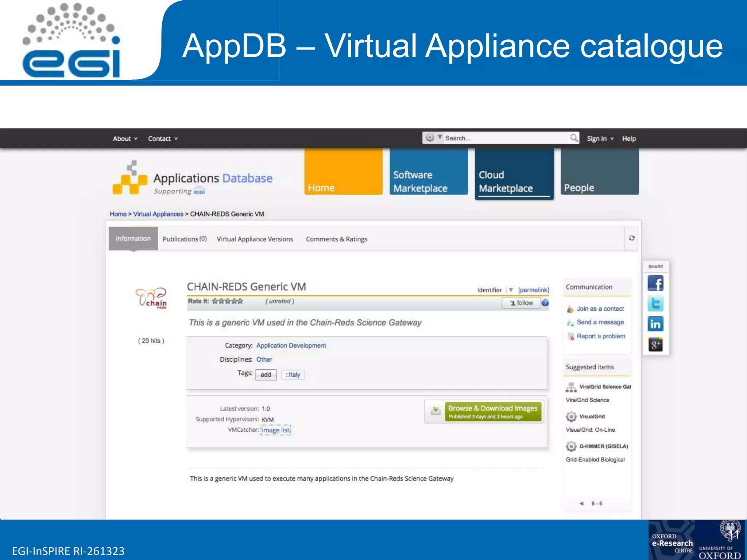
Task: Click Join as a contact link
Action: (600, 309)
